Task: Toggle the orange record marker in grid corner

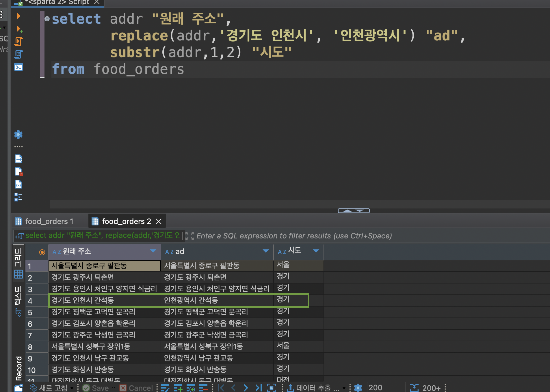Action: point(42,252)
